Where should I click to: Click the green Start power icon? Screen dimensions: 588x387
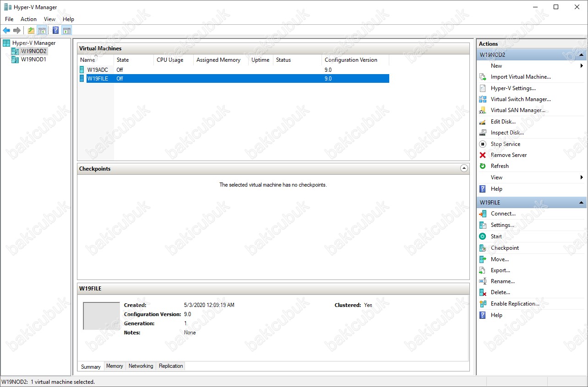click(x=483, y=236)
